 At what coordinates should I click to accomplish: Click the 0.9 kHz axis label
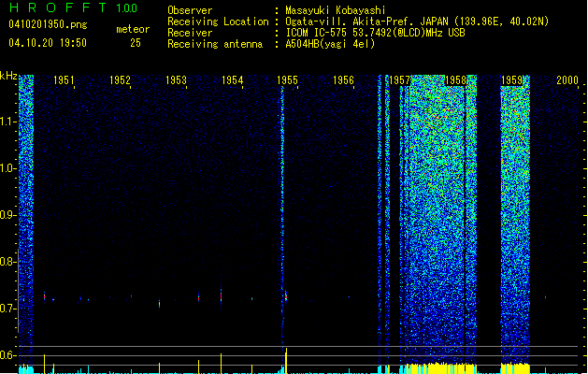8,214
